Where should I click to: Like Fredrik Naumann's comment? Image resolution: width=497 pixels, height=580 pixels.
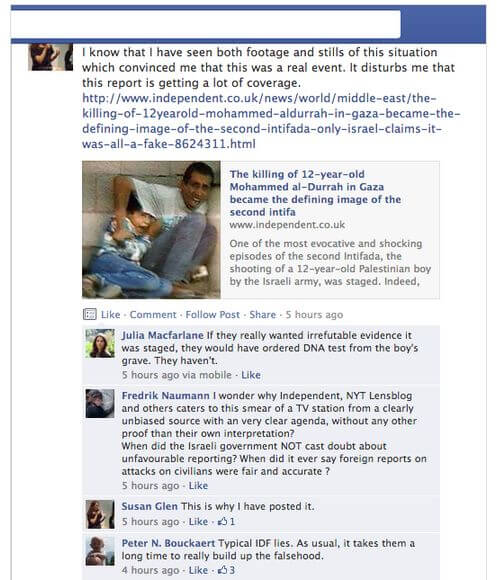click(x=198, y=486)
